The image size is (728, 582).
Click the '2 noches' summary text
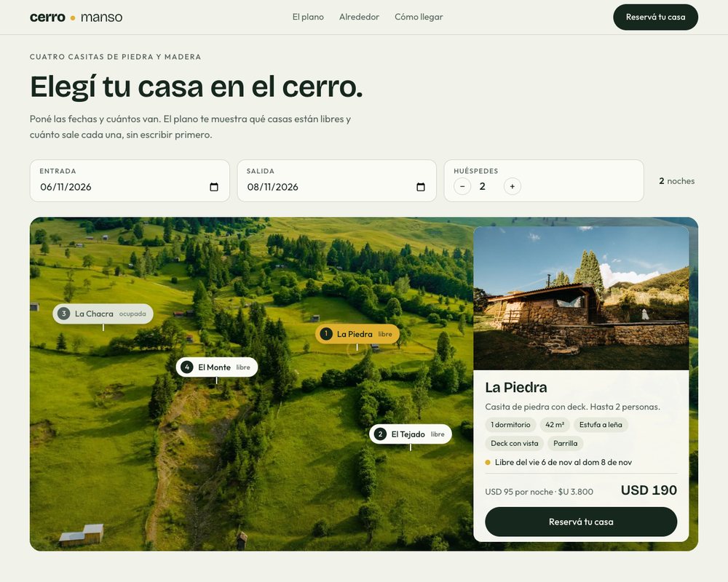pos(677,181)
